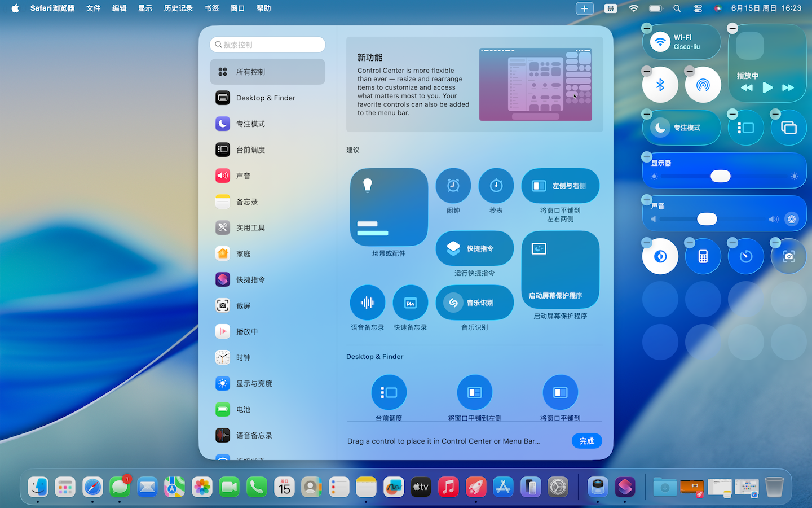
Task: Click the calculator control in Control Center
Action: coord(703,256)
